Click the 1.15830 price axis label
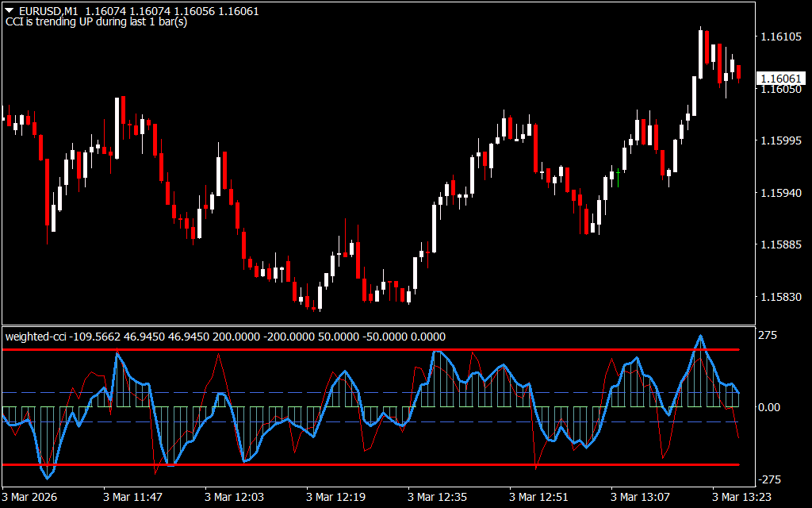Viewport: 812px width, 508px height. pyautogui.click(x=779, y=297)
